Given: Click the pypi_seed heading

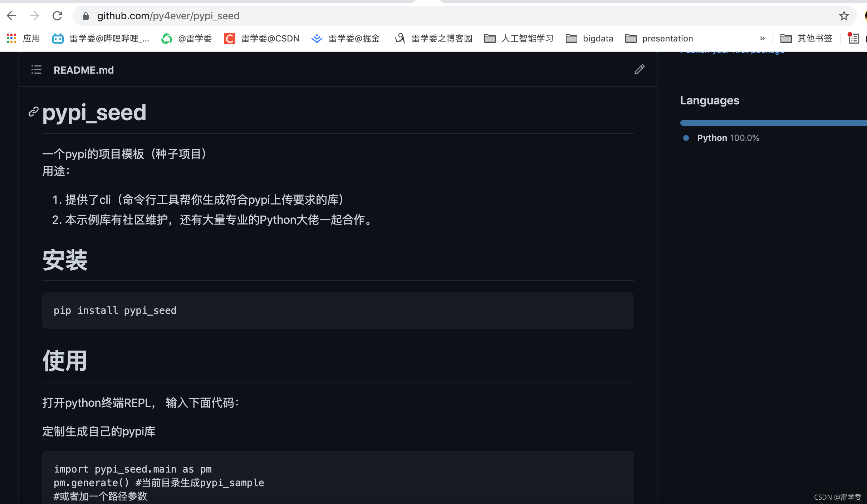Looking at the screenshot, I should [x=94, y=113].
